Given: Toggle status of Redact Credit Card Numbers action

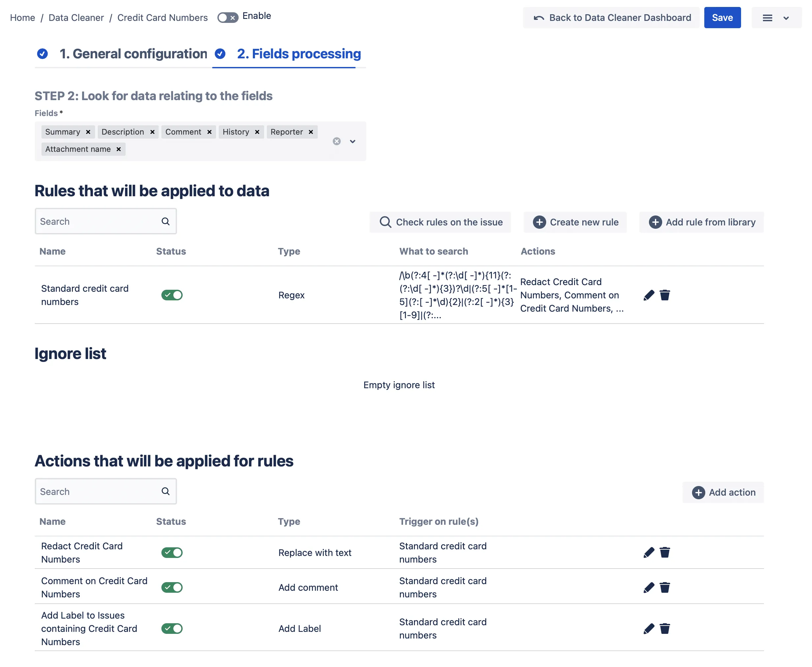Looking at the screenshot, I should 172,553.
